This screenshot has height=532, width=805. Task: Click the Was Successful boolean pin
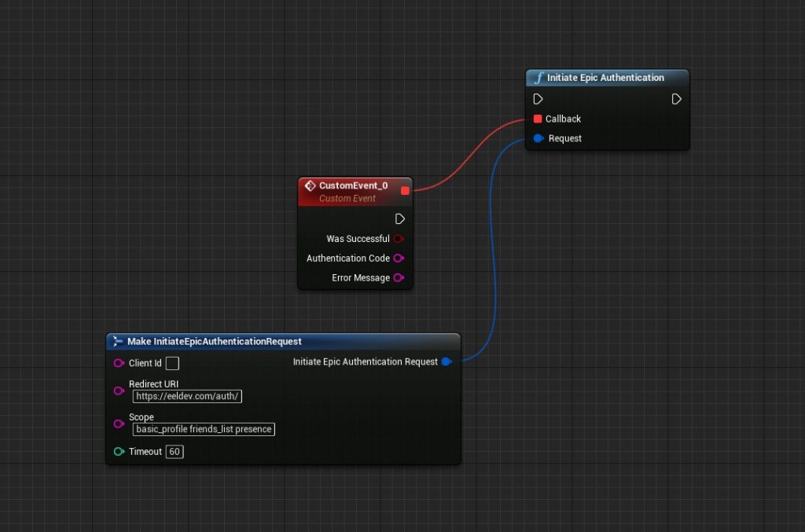pos(399,239)
